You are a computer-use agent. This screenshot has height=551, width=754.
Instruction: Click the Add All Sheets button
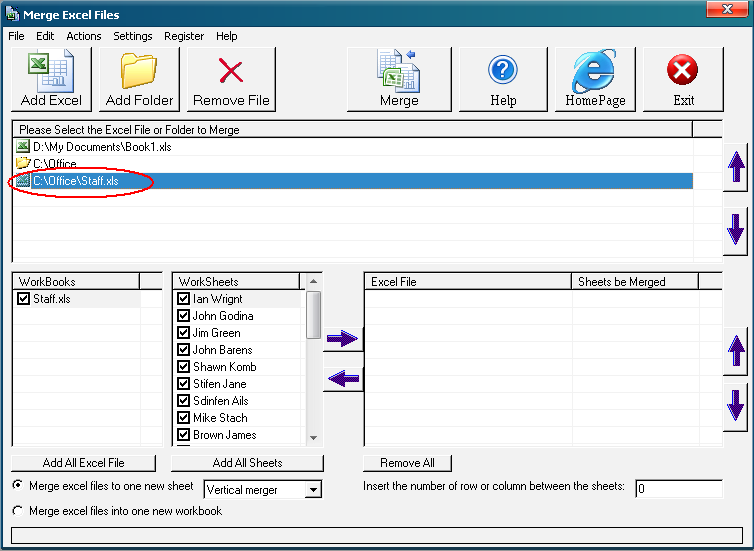247,463
